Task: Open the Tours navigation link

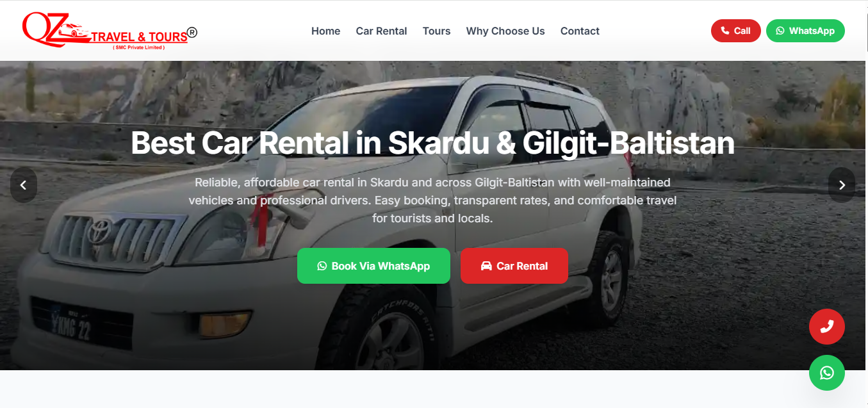Action: (436, 31)
